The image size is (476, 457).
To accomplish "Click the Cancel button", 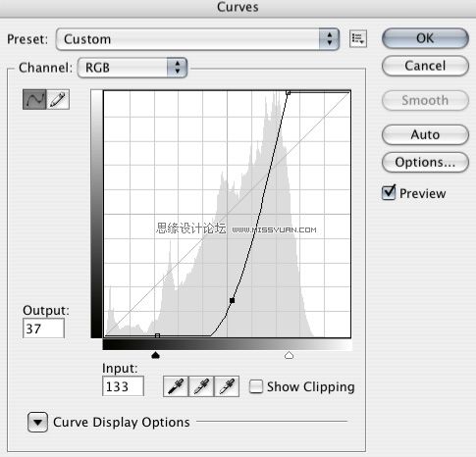I will pos(425,66).
